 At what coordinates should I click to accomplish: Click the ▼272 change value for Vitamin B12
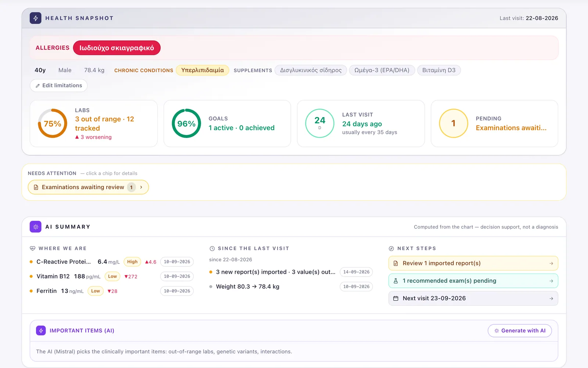131,277
